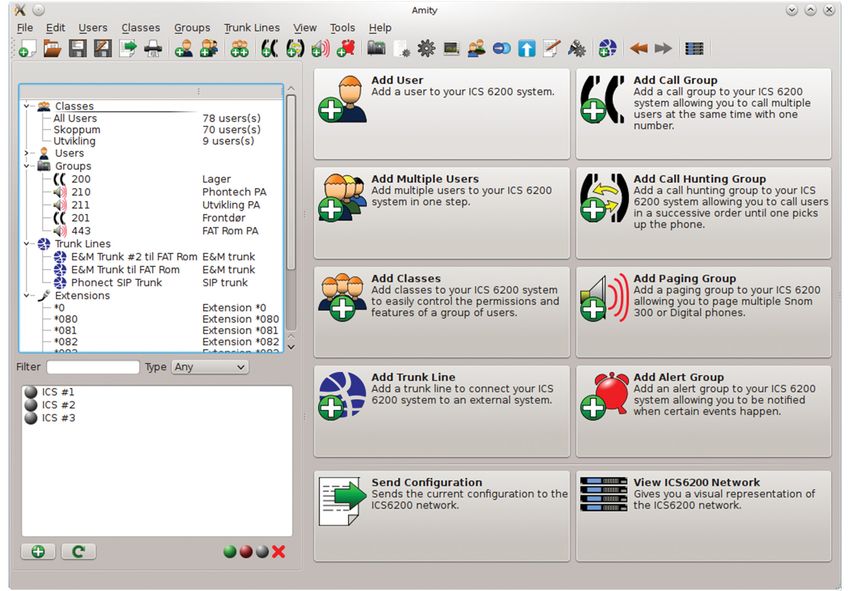This screenshot has height=591, width=850.
Task: Open the Edit menu
Action: pos(55,28)
